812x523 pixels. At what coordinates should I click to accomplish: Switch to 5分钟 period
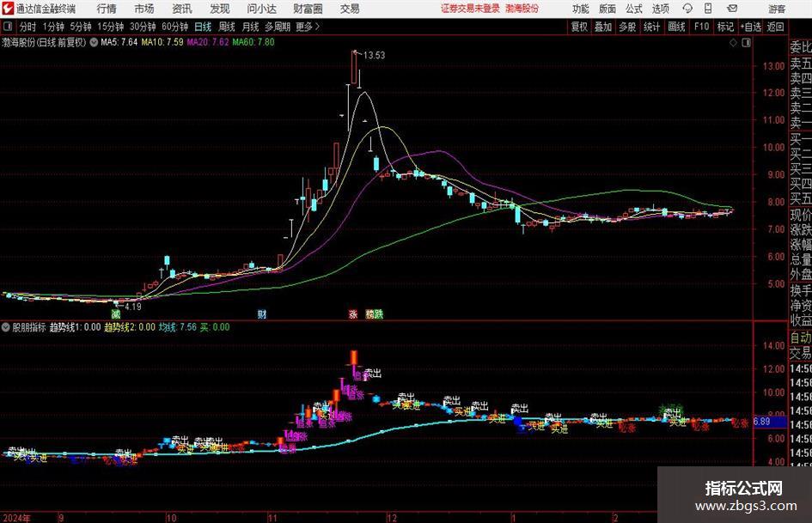click(x=81, y=27)
